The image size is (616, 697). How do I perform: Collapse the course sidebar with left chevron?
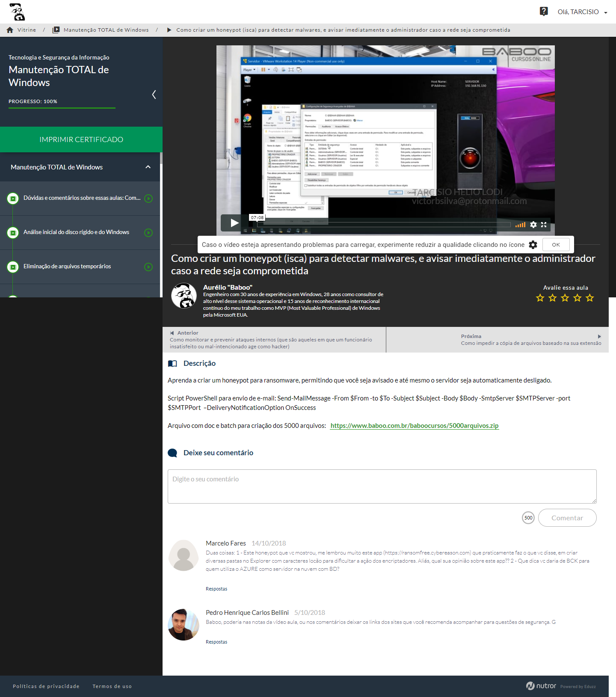(x=154, y=95)
